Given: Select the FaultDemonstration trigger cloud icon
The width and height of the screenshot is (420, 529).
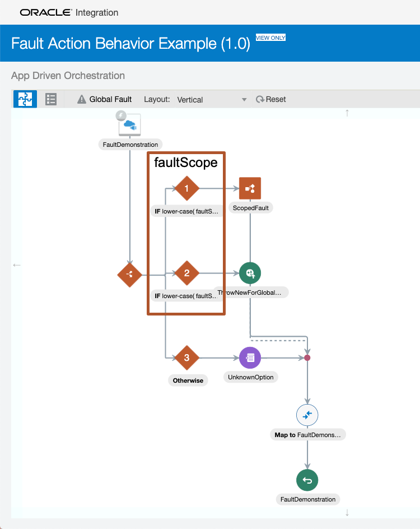Looking at the screenshot, I should [x=130, y=125].
